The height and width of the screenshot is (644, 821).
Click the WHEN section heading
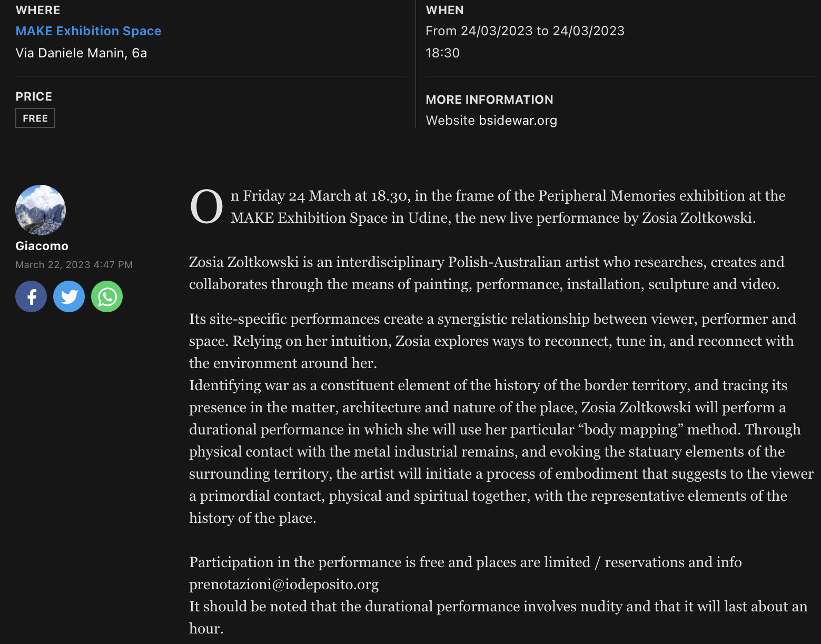444,10
